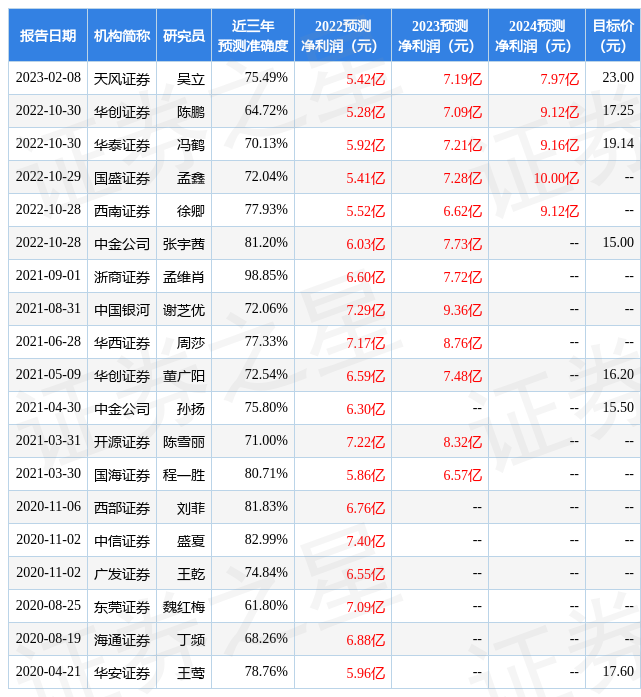The width and height of the screenshot is (641, 697).
Task: Click the 10.00亿 2024 forecast value
Action: point(556,178)
